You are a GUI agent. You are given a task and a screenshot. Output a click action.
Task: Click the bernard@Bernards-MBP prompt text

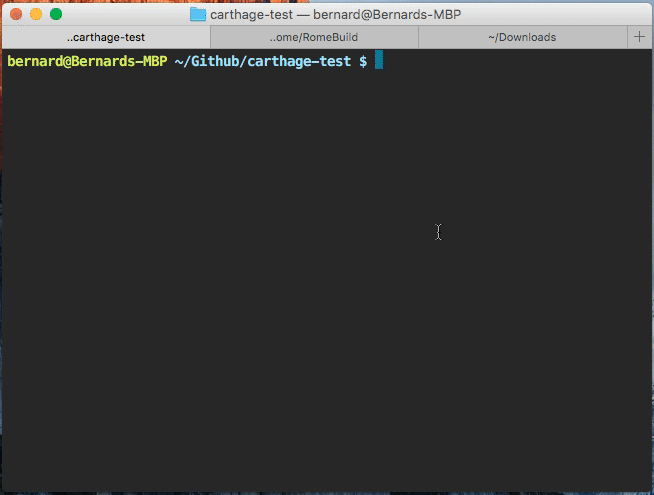tap(87, 61)
